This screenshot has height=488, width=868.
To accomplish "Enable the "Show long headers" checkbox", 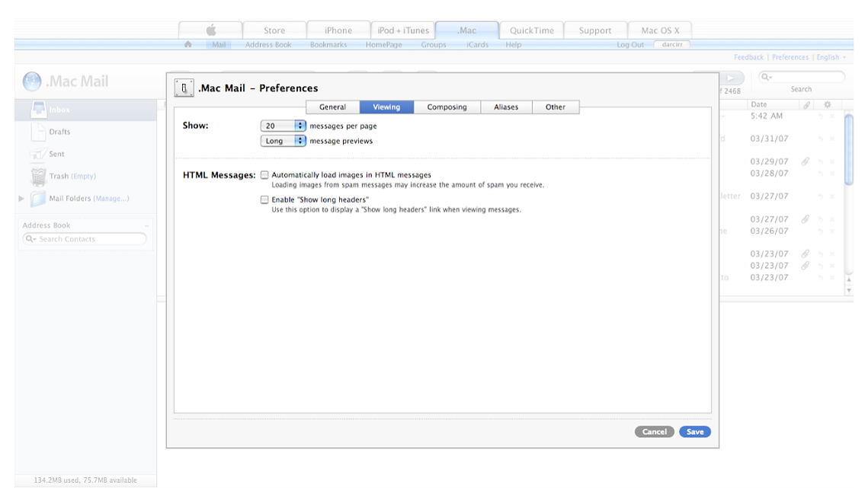I will pos(264,199).
